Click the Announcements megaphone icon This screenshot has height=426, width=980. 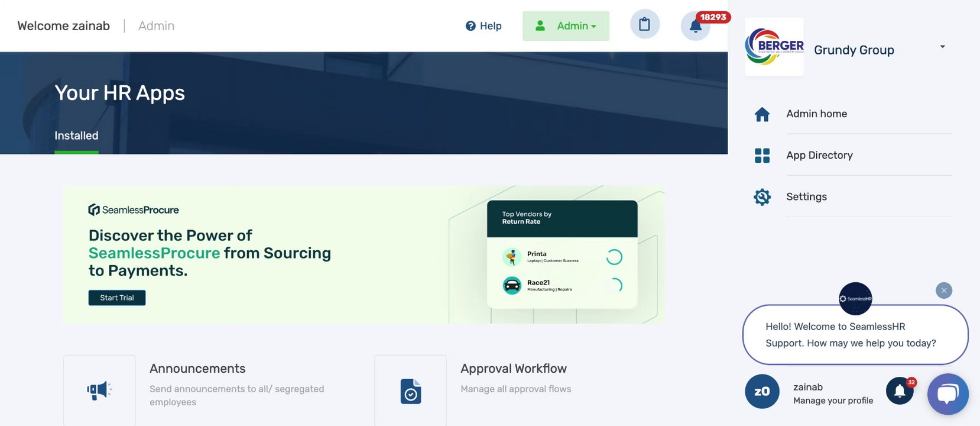pyautogui.click(x=99, y=390)
